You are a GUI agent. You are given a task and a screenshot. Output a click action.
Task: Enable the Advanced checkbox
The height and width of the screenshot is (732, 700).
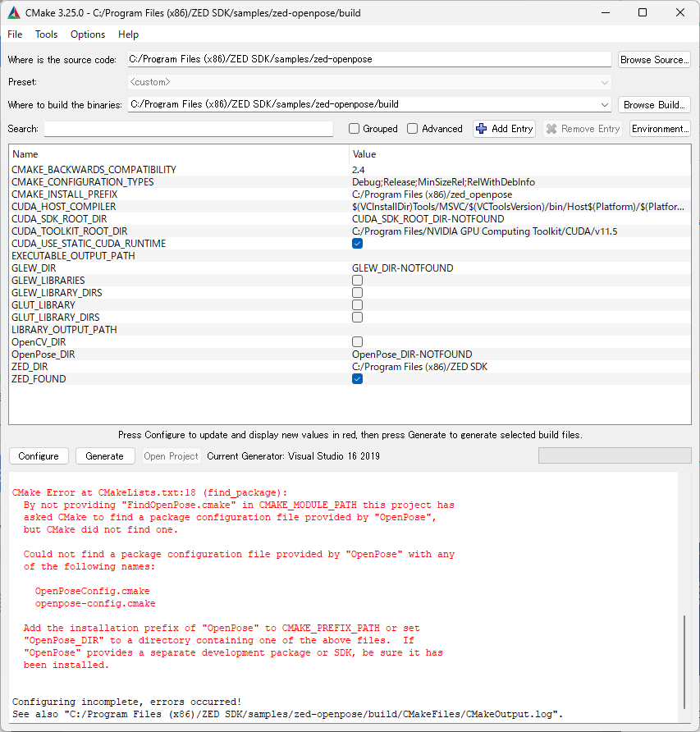(x=412, y=129)
